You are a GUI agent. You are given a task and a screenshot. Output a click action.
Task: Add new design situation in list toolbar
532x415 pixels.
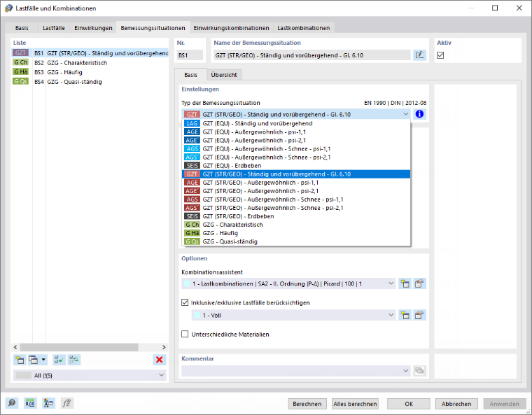click(20, 360)
